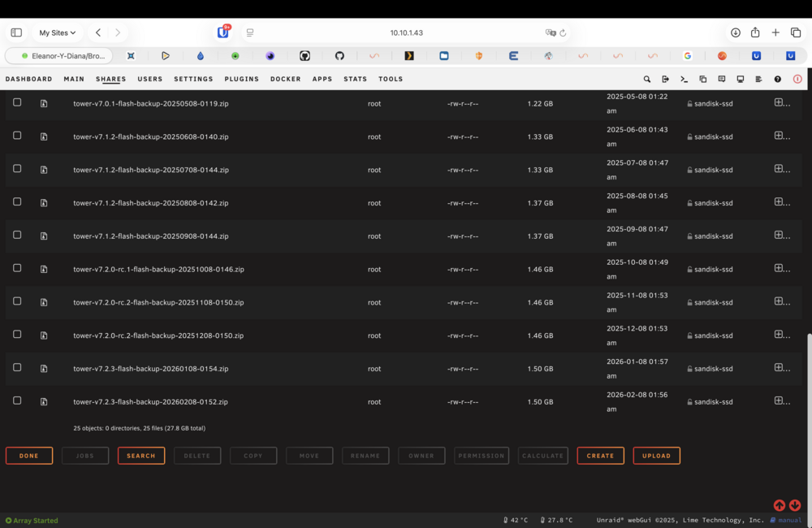This screenshot has width=812, height=528.
Task: Select checkbox for tower-v7.2.0-rc.2-flash-backup-20251208-0150.zip
Action: click(x=17, y=334)
